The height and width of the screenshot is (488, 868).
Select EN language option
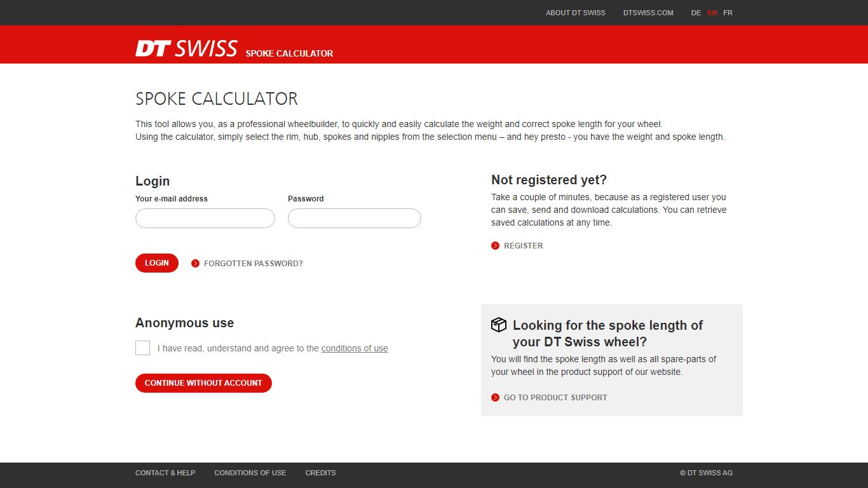(x=712, y=13)
